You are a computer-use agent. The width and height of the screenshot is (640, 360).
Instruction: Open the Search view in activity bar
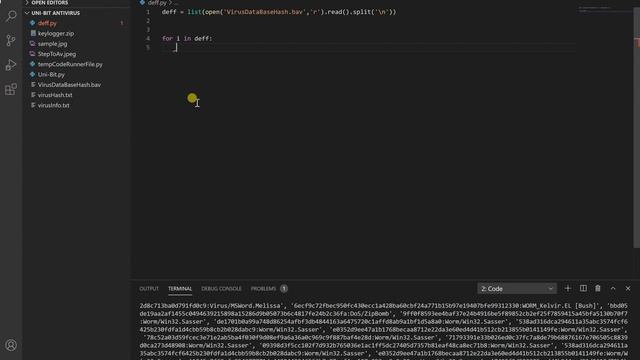(x=11, y=16)
